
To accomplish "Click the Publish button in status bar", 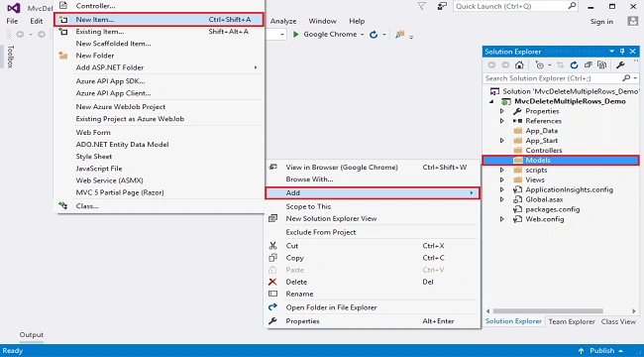I will click(602, 351).
